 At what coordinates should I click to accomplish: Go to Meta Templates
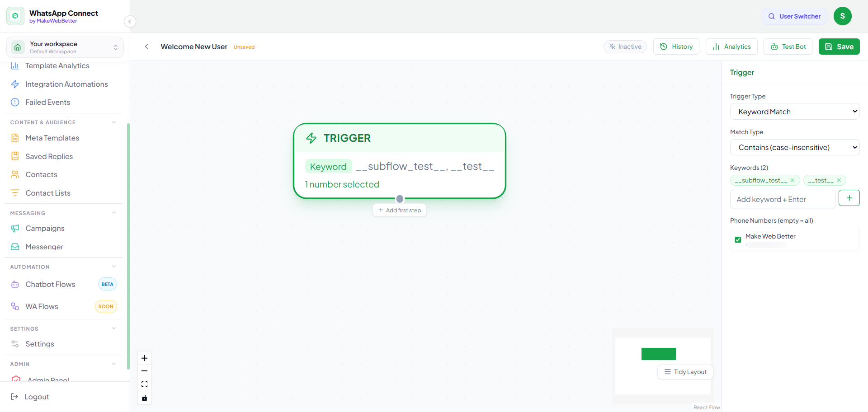pyautogui.click(x=63, y=138)
